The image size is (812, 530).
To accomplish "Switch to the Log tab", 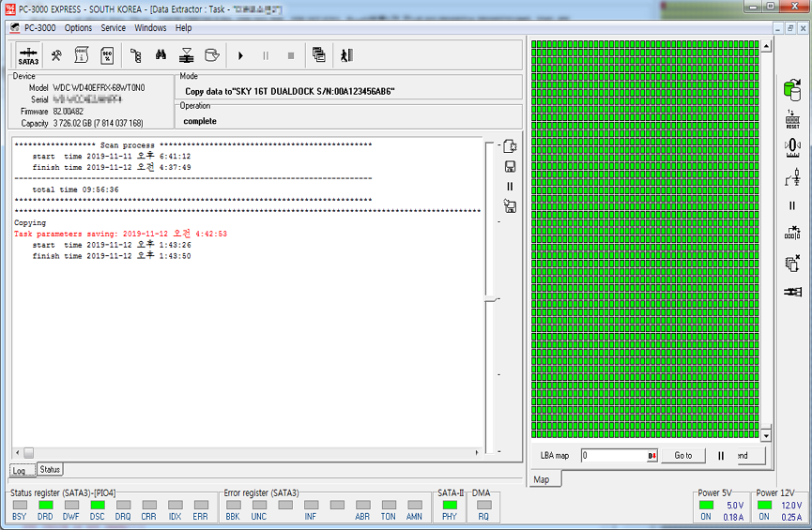I will [23, 471].
